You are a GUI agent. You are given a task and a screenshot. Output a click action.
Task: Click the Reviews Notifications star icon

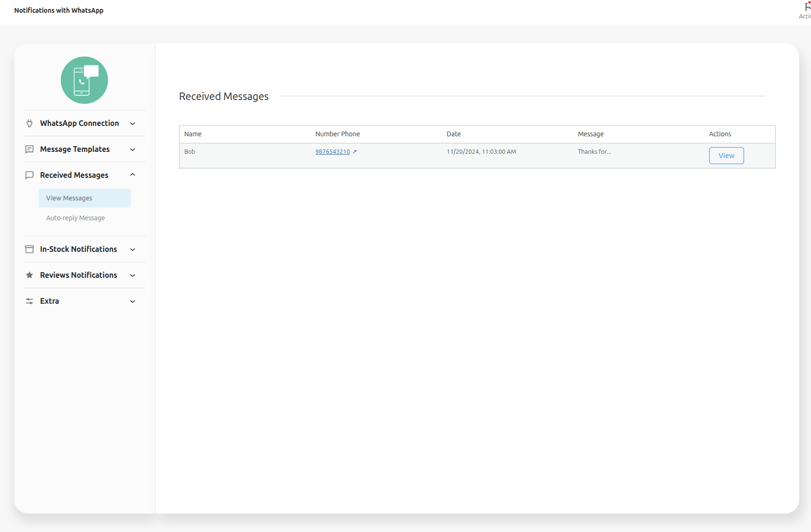[29, 275]
